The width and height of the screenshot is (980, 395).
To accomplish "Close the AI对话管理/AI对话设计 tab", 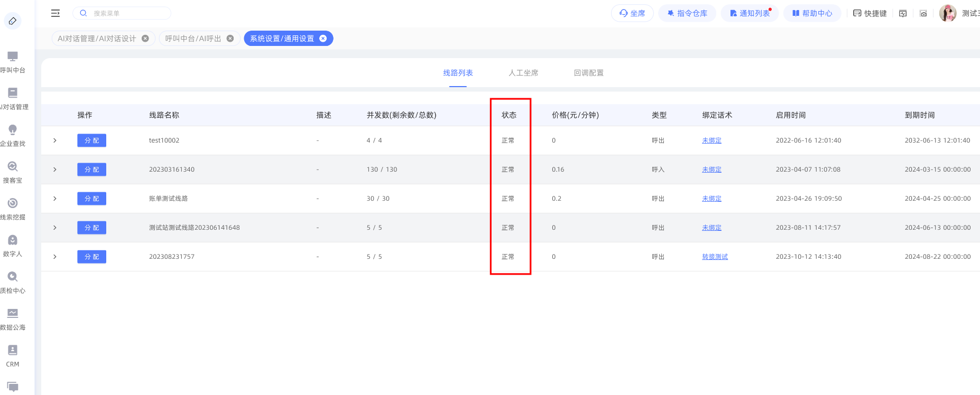I will click(x=145, y=39).
